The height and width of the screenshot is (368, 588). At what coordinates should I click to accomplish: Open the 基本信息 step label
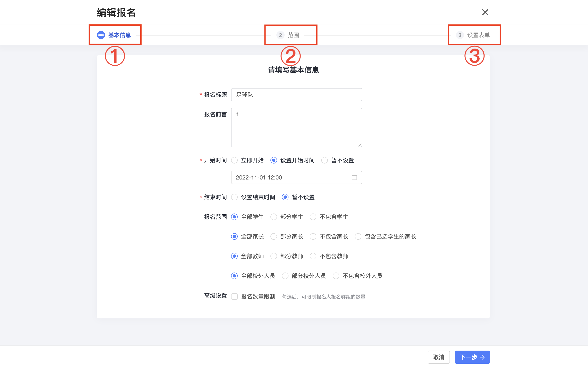119,35
